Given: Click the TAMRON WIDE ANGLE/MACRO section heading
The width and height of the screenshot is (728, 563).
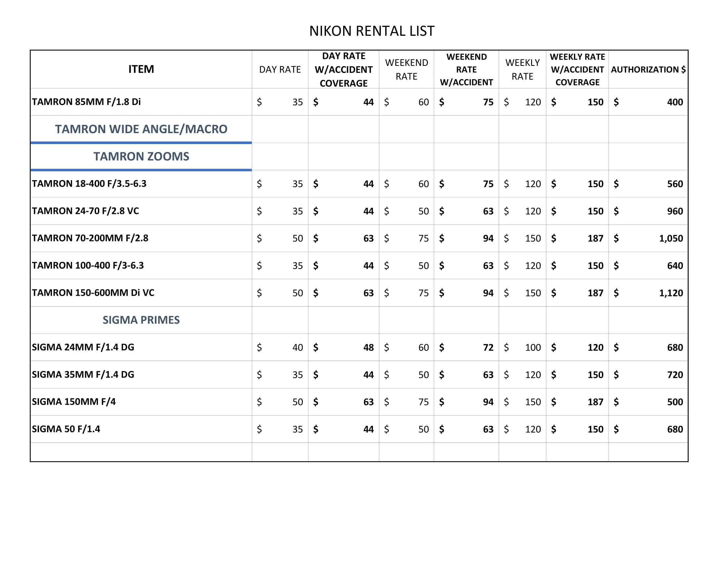Looking at the screenshot, I should [x=141, y=129].
